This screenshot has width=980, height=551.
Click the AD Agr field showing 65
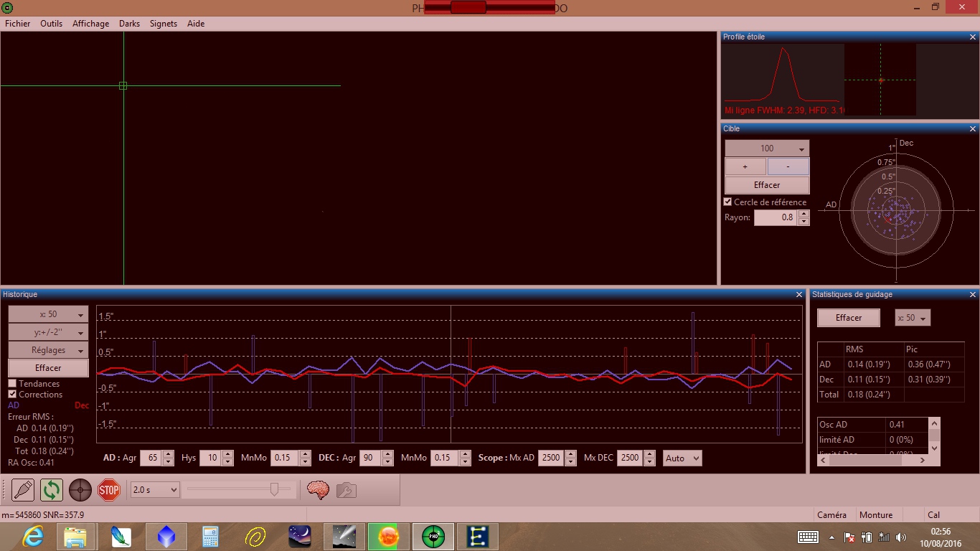tap(151, 458)
